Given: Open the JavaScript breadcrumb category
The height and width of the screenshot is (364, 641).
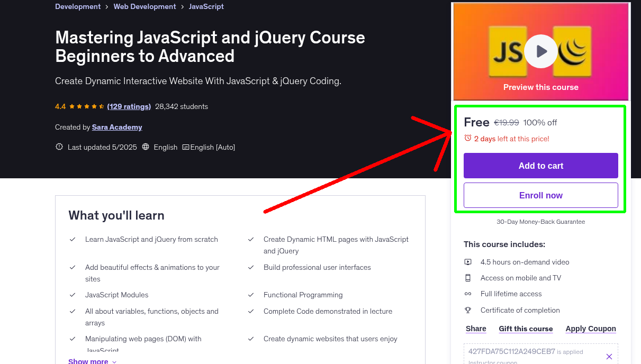Looking at the screenshot, I should pos(206,6).
